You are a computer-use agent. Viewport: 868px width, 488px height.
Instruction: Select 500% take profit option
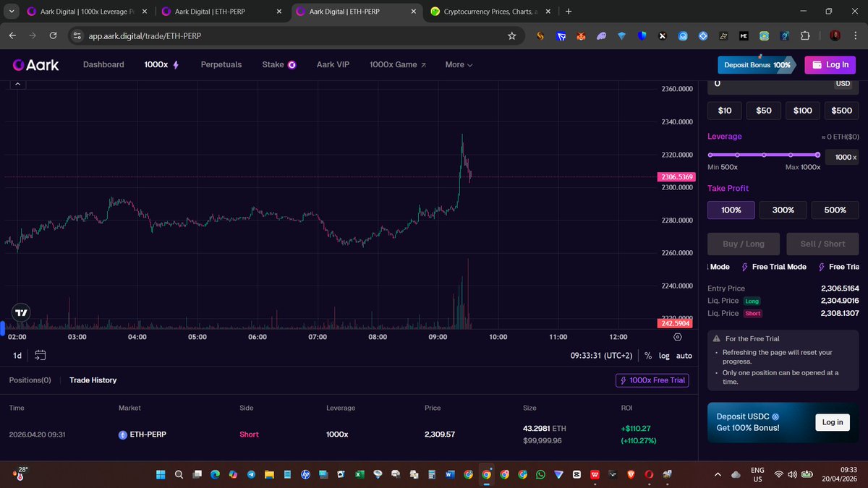(835, 210)
